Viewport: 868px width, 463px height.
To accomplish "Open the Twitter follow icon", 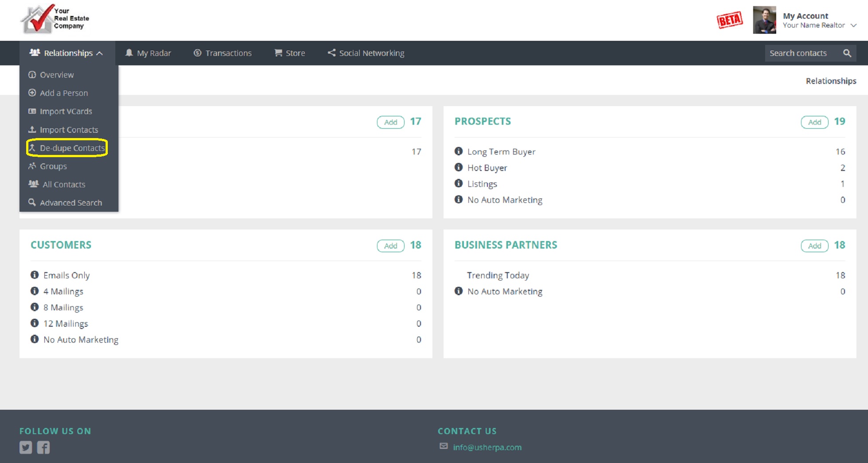I will pyautogui.click(x=26, y=447).
